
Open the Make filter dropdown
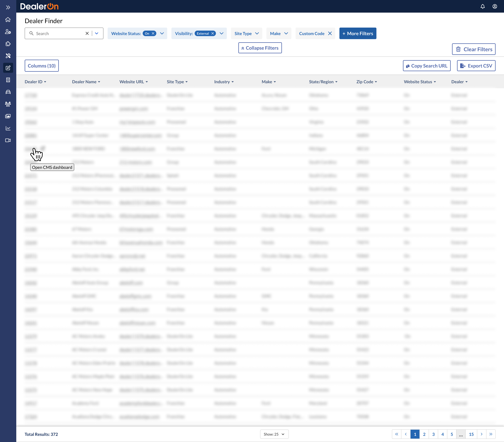click(x=279, y=33)
